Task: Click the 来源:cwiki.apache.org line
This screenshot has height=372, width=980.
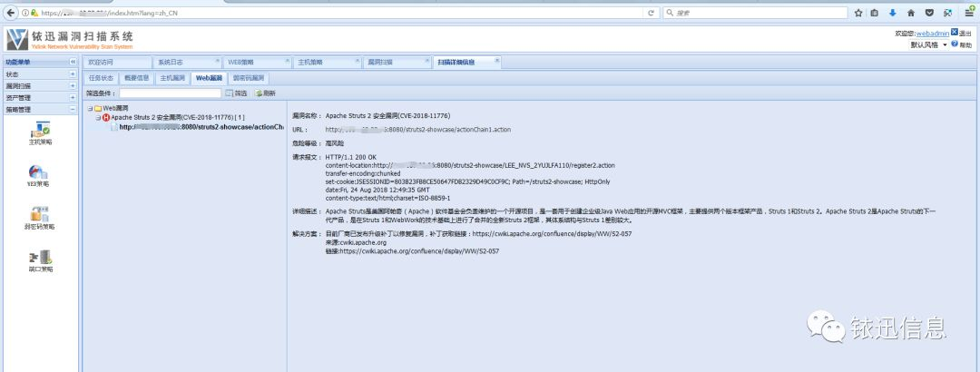Action: [356, 242]
